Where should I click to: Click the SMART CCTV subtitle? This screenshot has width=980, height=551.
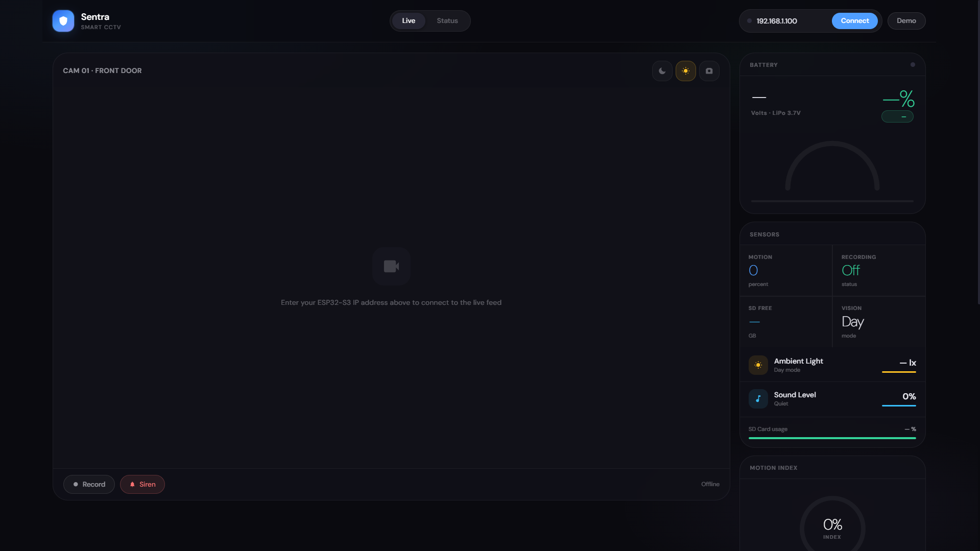[x=101, y=28]
